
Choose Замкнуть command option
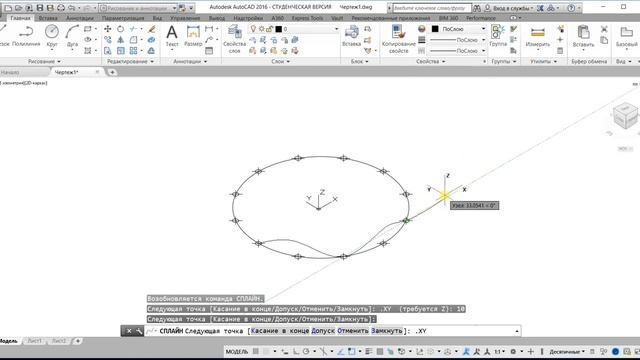387,331
